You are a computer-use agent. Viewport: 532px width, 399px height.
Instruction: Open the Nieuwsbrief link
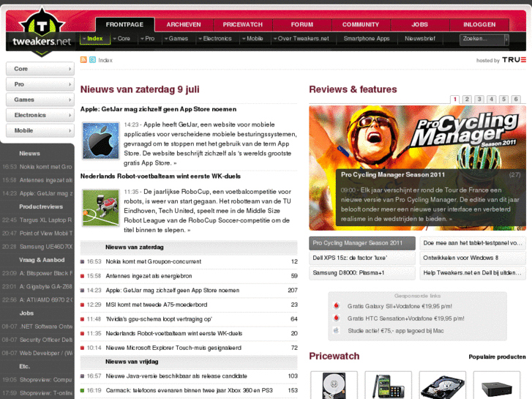pos(420,38)
